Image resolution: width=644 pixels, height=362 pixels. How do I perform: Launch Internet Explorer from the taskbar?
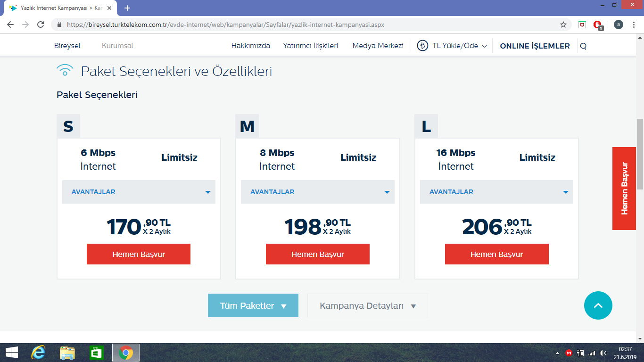click(38, 352)
